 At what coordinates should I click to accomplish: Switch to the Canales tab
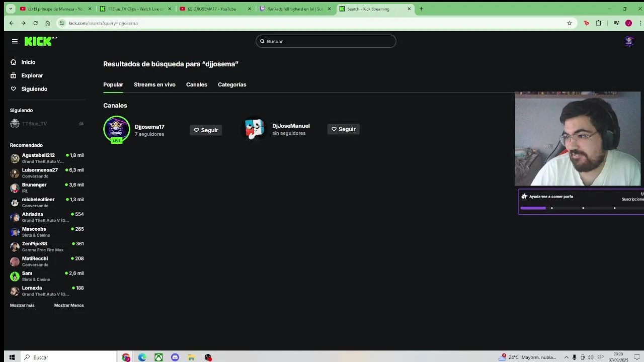click(x=197, y=84)
